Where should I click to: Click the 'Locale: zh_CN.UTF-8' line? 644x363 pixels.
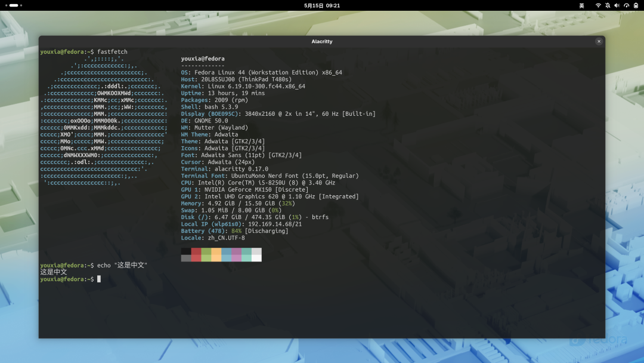[x=213, y=238]
